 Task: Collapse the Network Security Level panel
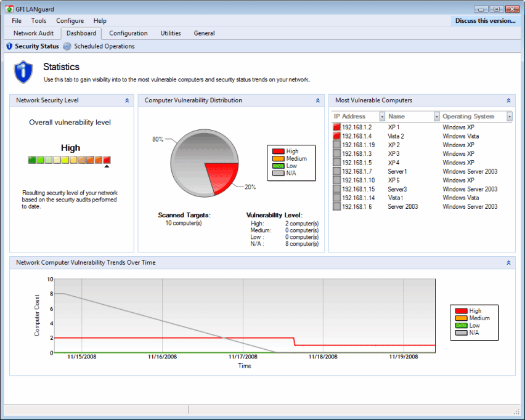127,100
